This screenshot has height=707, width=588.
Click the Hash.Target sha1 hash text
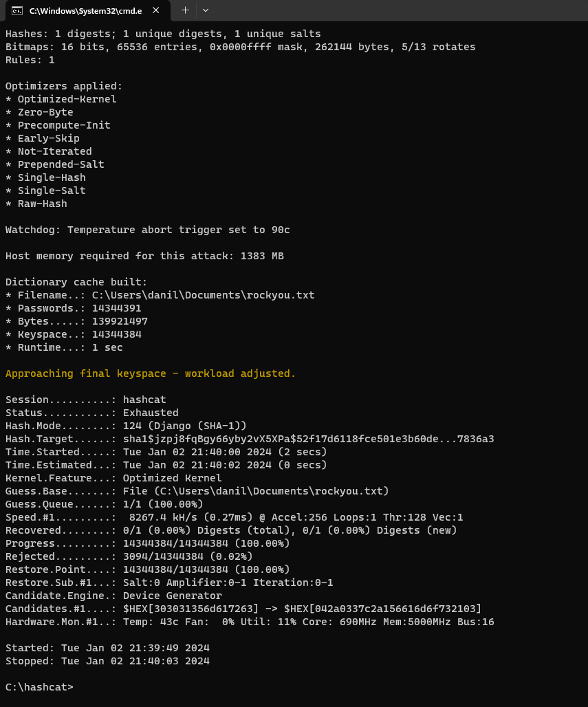[x=308, y=439]
